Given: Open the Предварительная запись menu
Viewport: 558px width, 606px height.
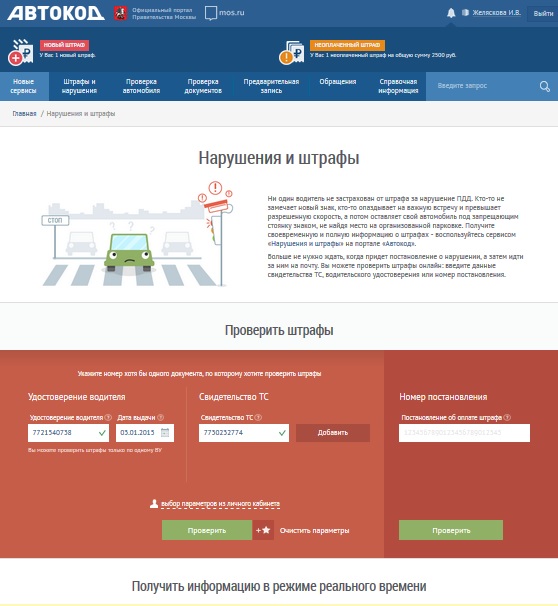Looking at the screenshot, I should 271,86.
